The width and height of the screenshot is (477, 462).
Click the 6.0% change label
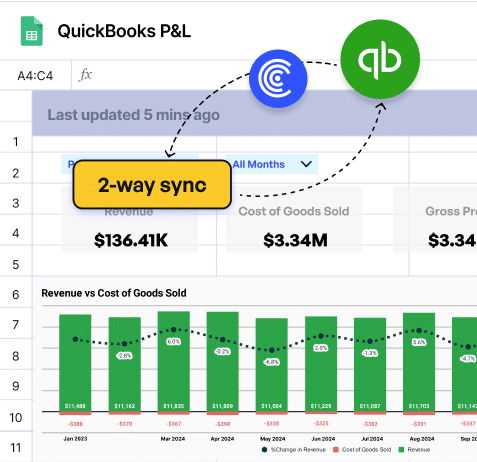coord(174,342)
